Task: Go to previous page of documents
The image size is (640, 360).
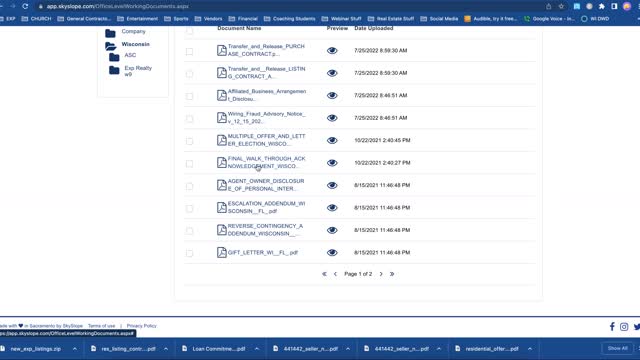Action: click(x=336, y=274)
